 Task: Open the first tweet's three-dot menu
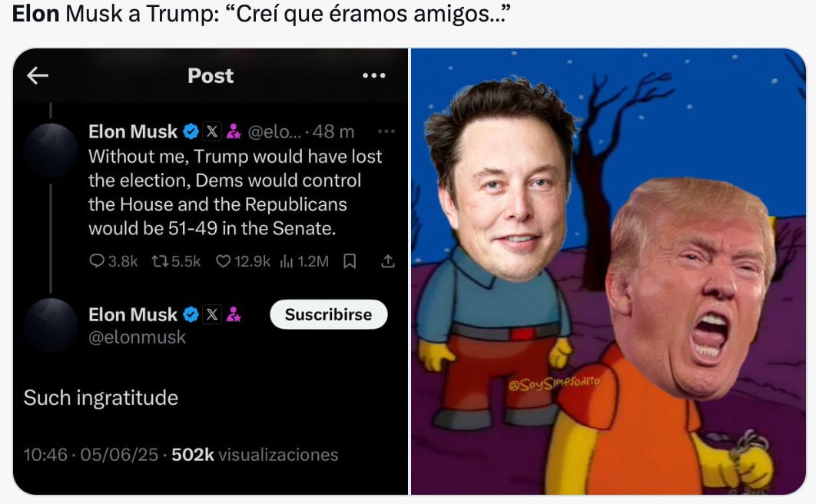click(386, 131)
